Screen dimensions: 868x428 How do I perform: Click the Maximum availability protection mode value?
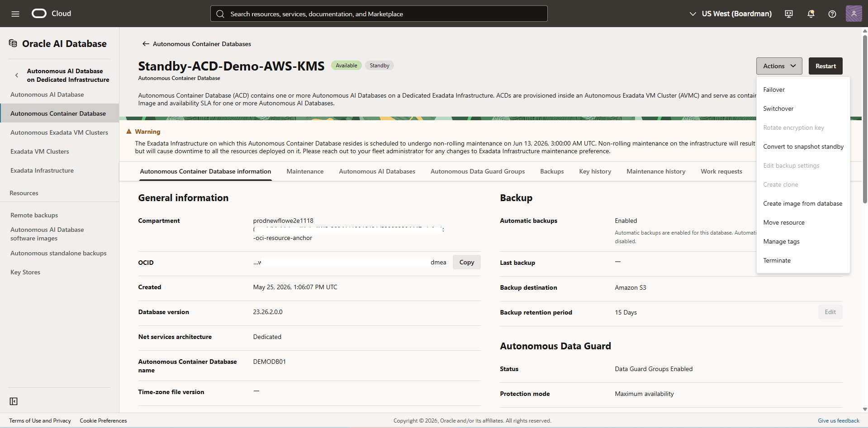[644, 394]
